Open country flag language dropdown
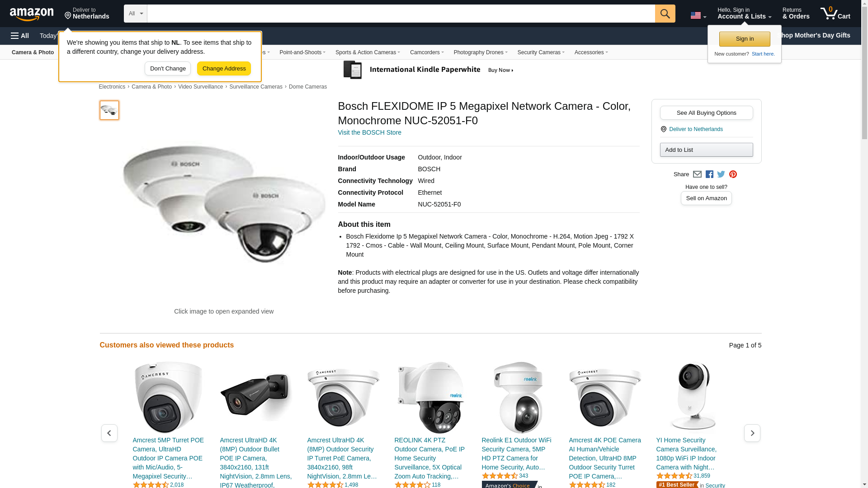The image size is (868, 488). point(698,15)
